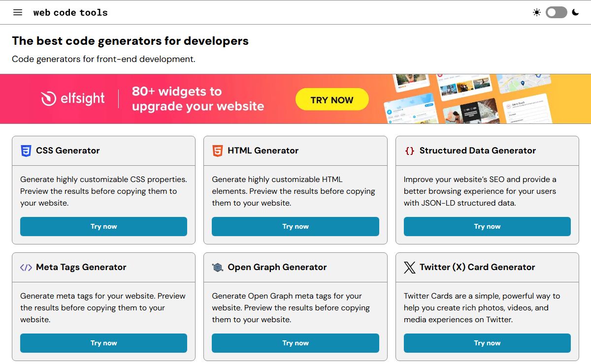Click the Twitter X logo icon
The image size is (591, 364).
click(x=409, y=268)
